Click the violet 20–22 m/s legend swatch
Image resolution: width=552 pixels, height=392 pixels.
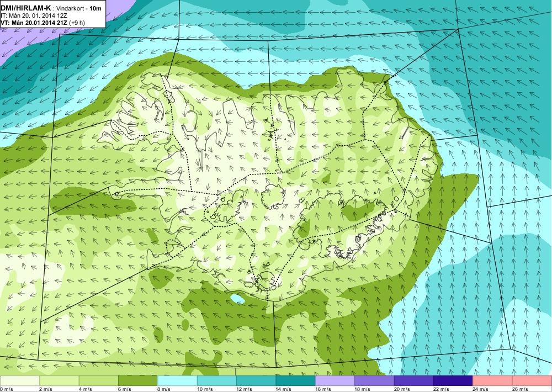pos(414,381)
